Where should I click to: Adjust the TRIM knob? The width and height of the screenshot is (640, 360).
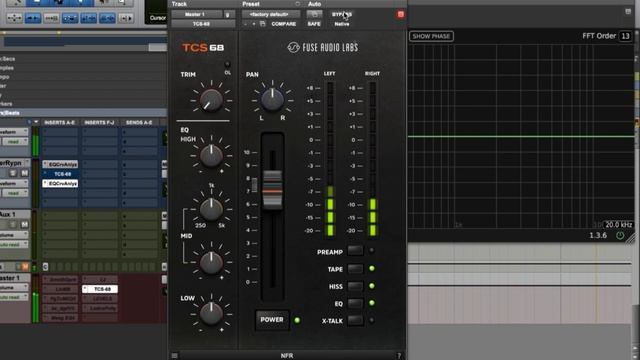pyautogui.click(x=211, y=100)
